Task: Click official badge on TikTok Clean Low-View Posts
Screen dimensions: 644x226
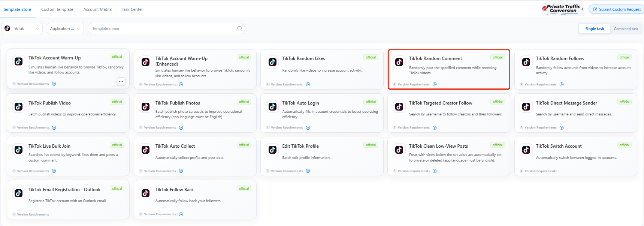Action: 498,145
